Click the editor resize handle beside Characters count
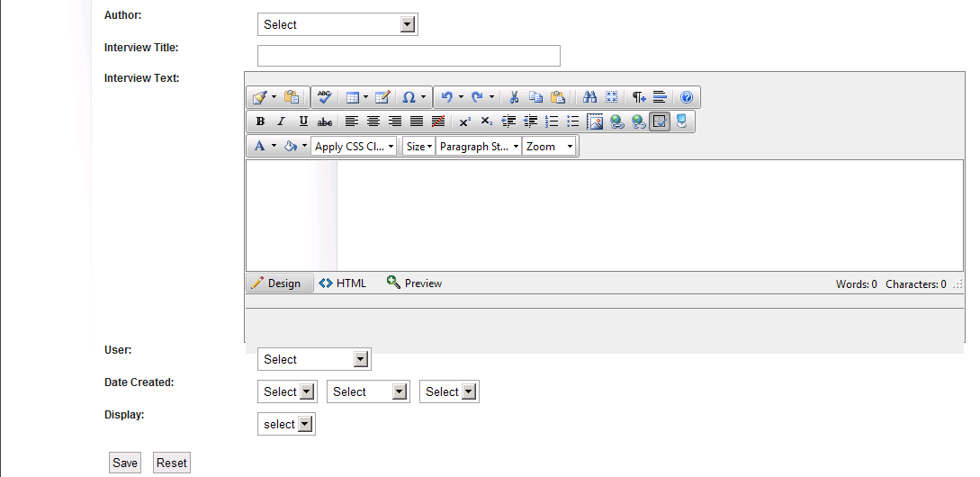Viewport: 980px width, 477px height. point(958,283)
